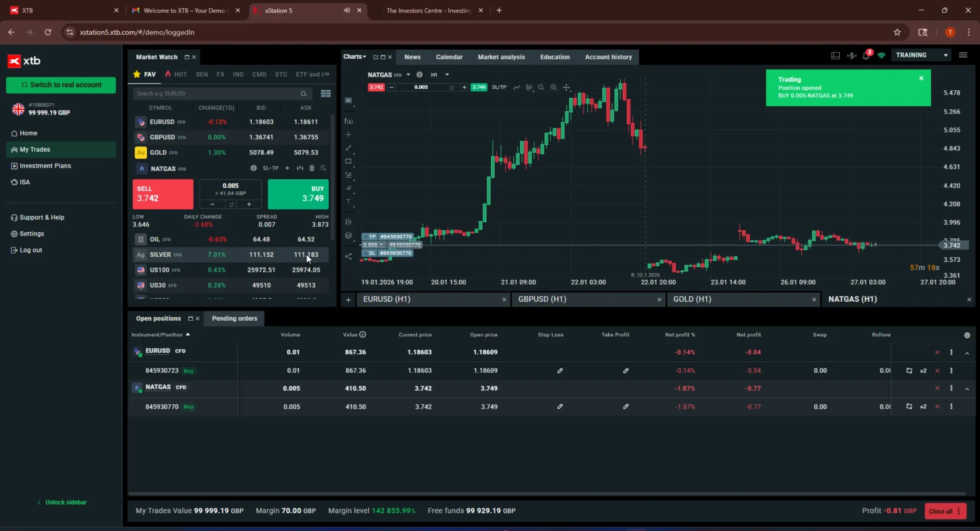Toggle market watch grid view
980x531 pixels.
pyautogui.click(x=326, y=93)
